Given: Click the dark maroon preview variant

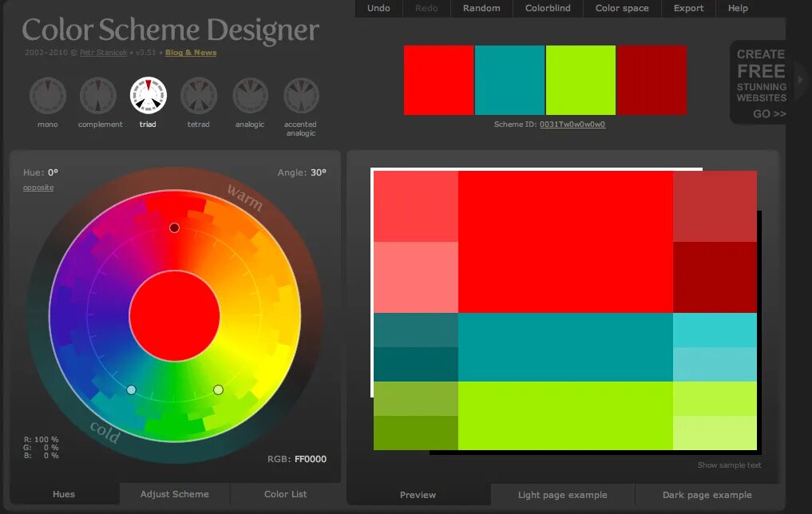Looking at the screenshot, I should pyautogui.click(x=715, y=277).
